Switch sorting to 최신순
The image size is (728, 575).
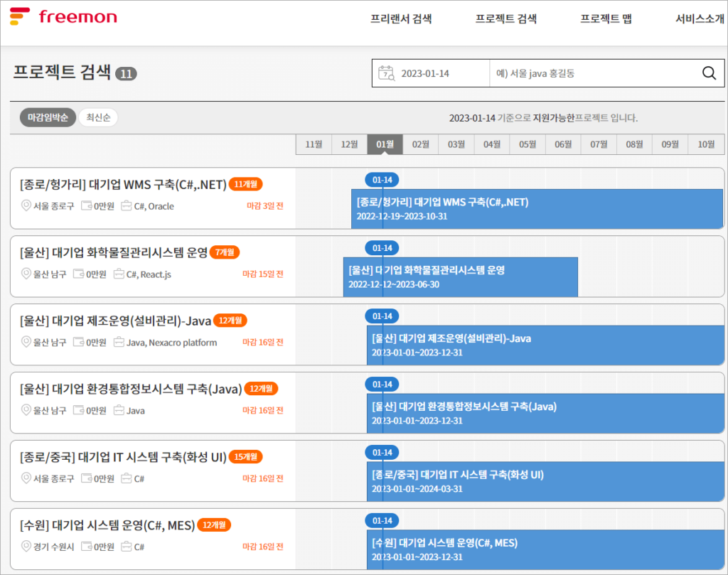98,117
